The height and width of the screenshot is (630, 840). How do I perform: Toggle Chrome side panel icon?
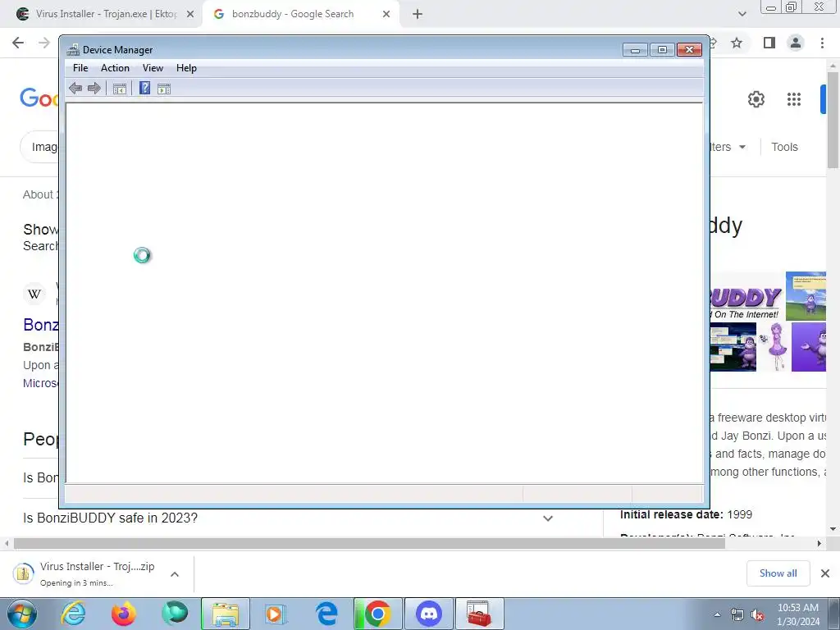(769, 43)
